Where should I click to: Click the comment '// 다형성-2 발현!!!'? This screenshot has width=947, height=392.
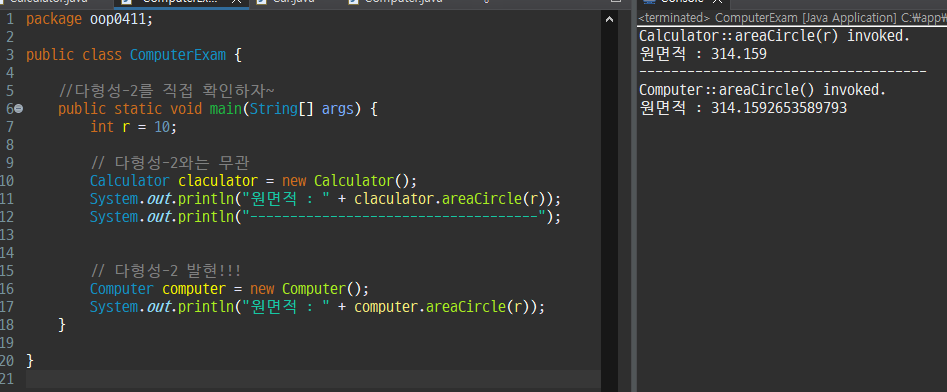166,270
